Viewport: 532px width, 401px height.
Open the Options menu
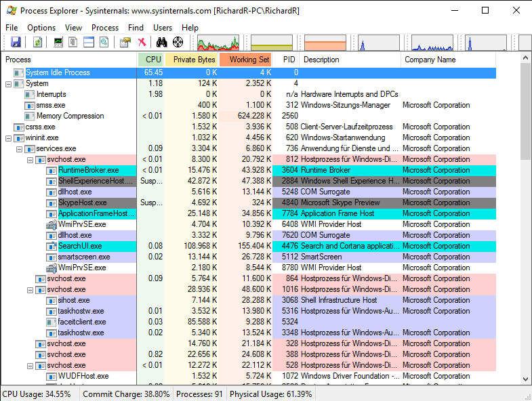41,28
